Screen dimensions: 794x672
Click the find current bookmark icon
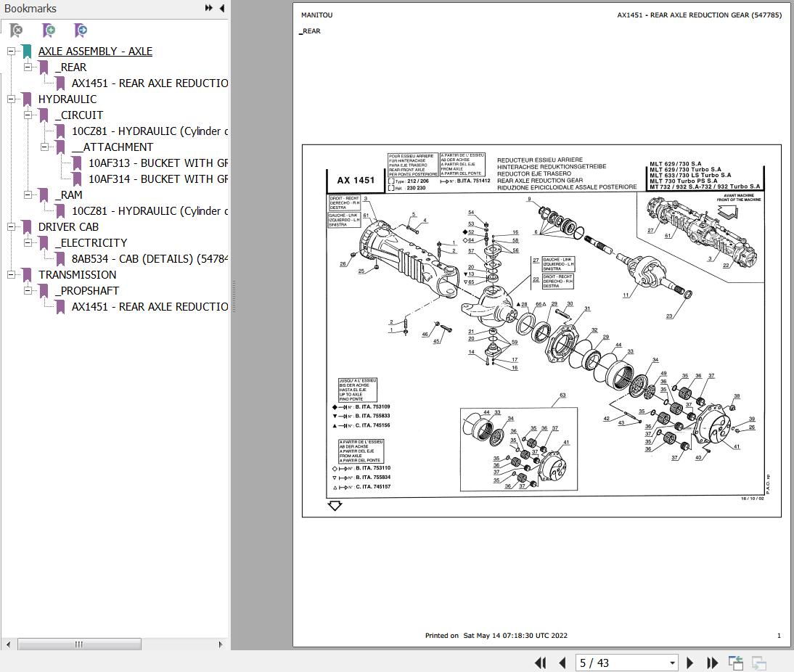click(x=81, y=31)
